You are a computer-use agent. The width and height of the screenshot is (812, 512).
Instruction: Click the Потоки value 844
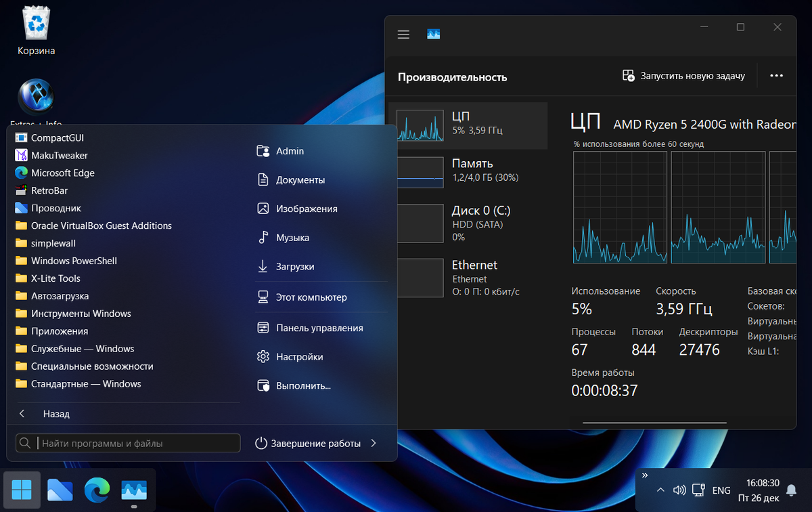point(644,349)
